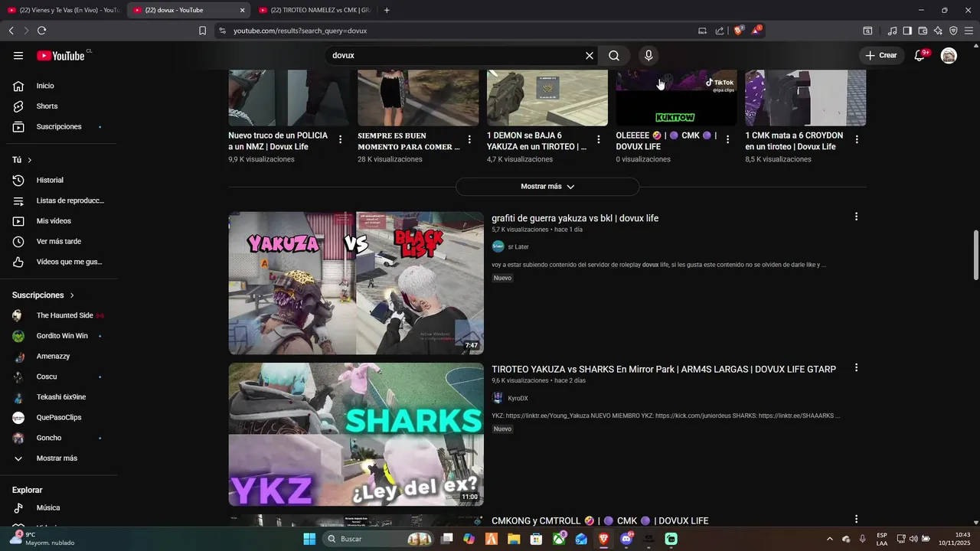Open the Crear upload menu
Image resolution: width=980 pixels, height=551 pixels.
click(881, 56)
